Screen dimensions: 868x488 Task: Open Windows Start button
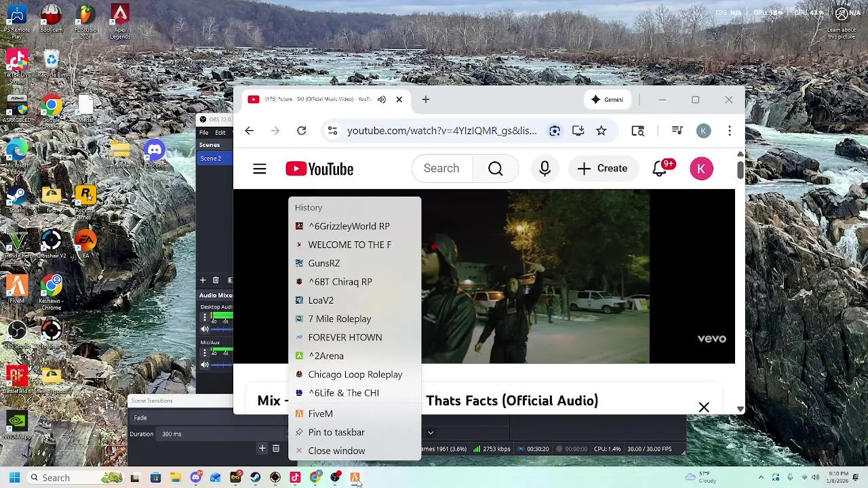tap(14, 478)
